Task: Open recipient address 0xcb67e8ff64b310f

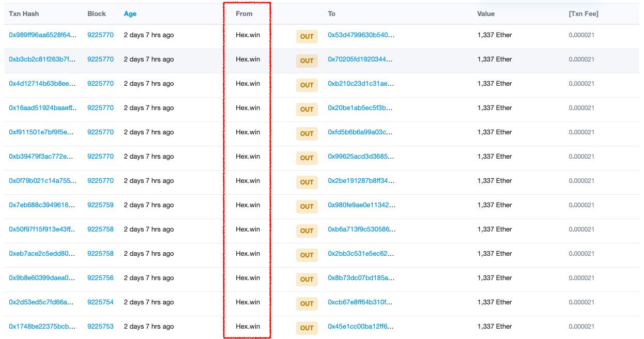Action: click(x=361, y=302)
